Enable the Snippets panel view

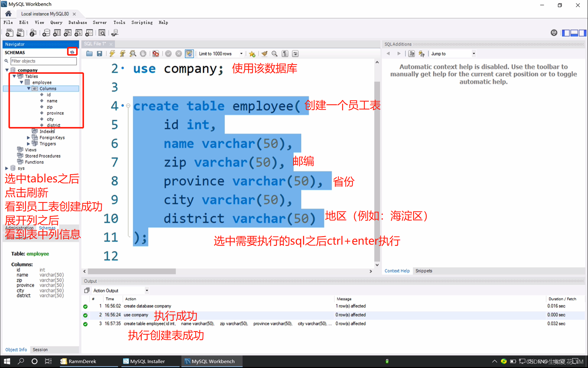click(x=425, y=271)
